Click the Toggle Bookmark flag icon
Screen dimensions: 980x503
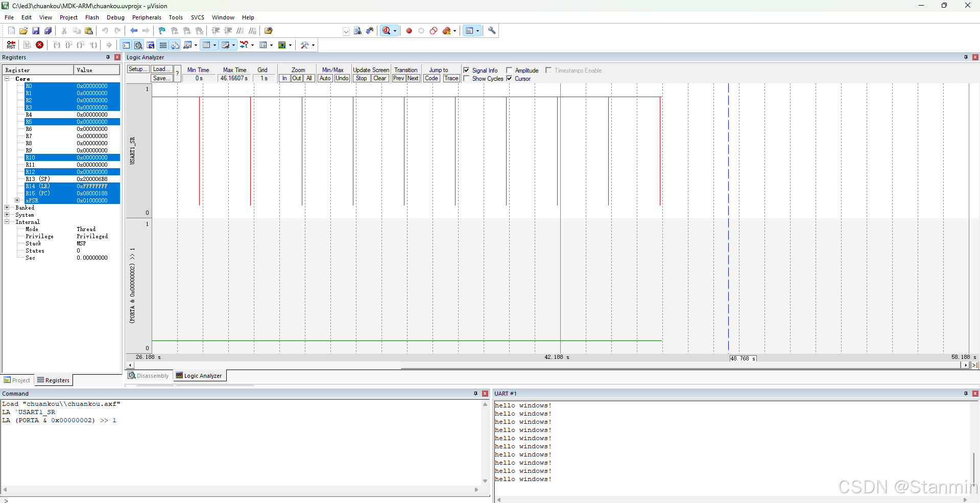(x=162, y=31)
